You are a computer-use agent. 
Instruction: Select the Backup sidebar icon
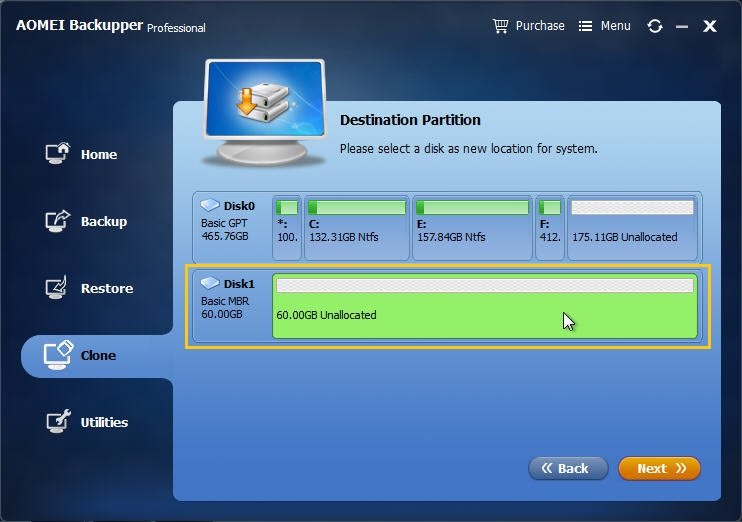pyautogui.click(x=58, y=221)
